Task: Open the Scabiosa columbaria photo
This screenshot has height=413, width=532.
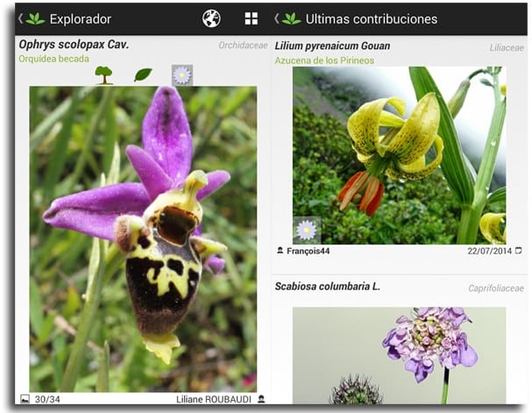Action: (400, 355)
